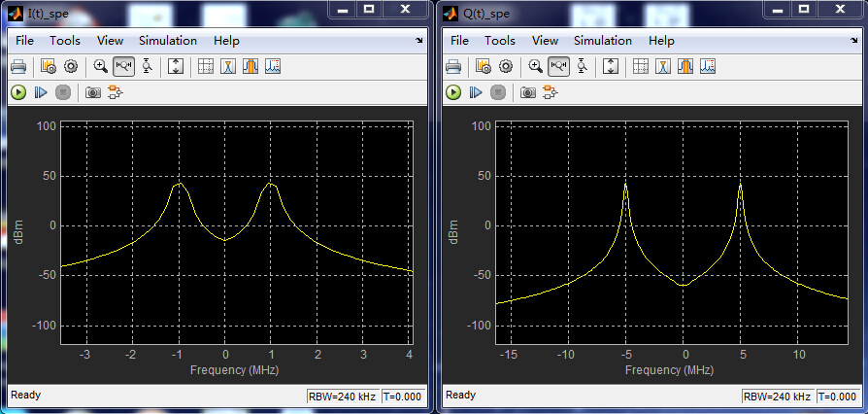868x414 pixels.
Task: Click Print icon in I(t)_spe window
Action: point(18,66)
